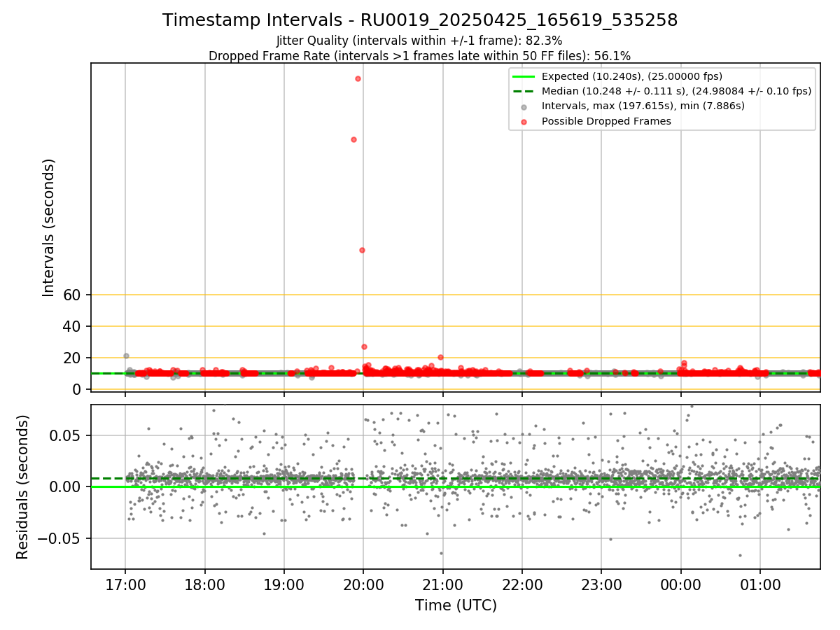Click the highest red dropped-frame point in the intervals plot
This screenshot has width=840, height=630.
coord(358,78)
